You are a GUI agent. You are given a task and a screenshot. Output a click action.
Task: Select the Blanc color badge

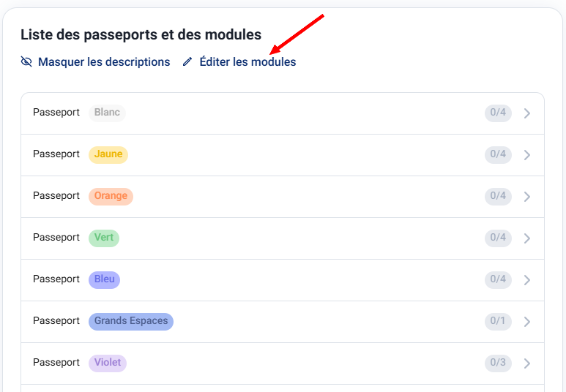tap(107, 113)
